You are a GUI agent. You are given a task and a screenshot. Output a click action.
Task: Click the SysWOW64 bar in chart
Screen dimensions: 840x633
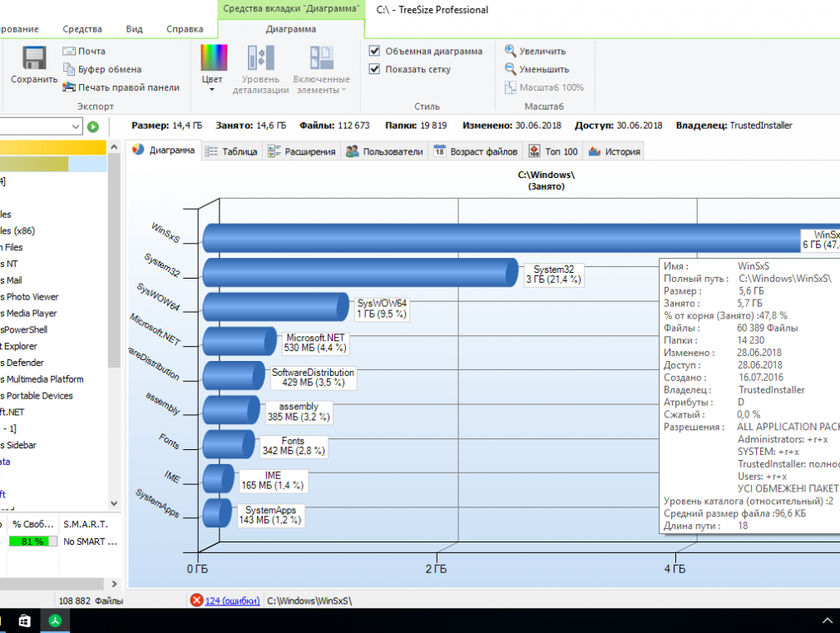point(275,307)
